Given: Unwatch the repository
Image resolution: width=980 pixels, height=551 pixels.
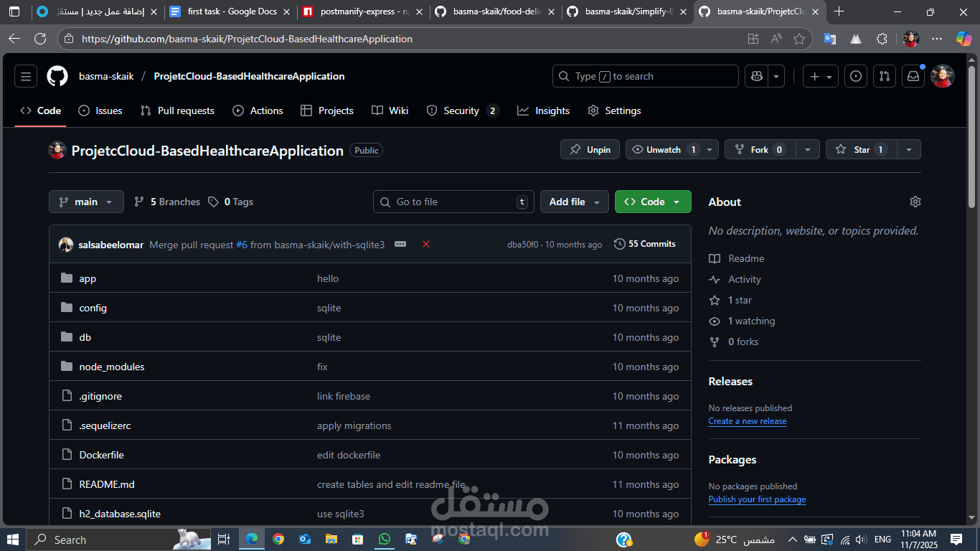Looking at the screenshot, I should click(664, 149).
